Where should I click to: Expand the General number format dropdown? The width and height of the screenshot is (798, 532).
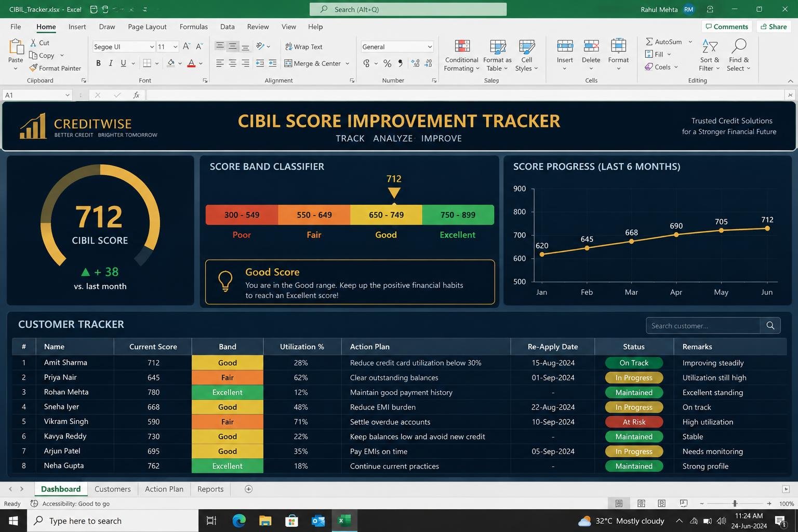pyautogui.click(x=430, y=47)
